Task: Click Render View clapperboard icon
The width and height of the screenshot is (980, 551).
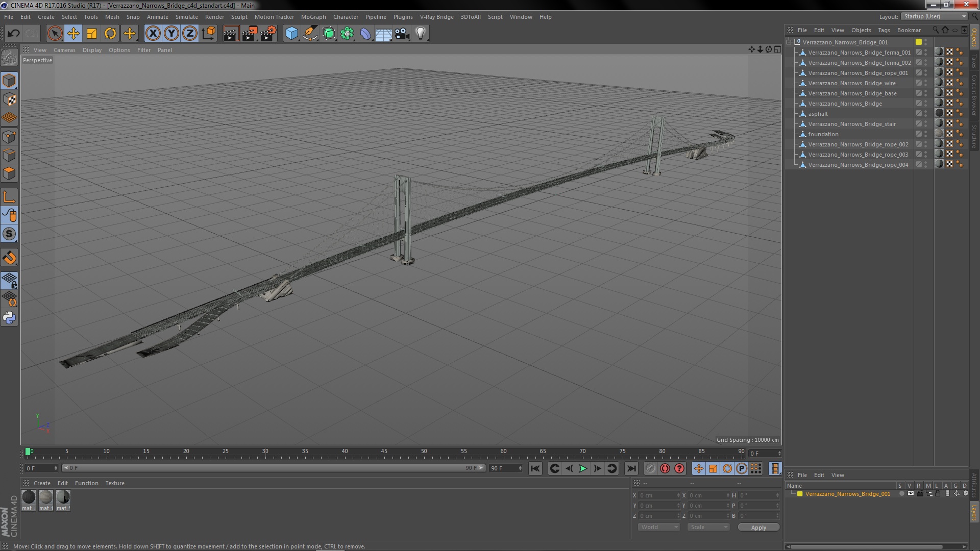Action: (x=231, y=34)
